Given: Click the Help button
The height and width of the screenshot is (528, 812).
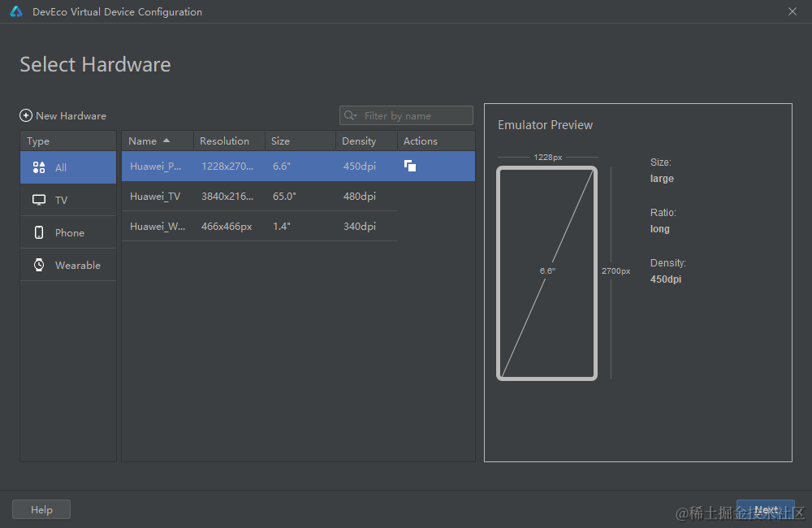Looking at the screenshot, I should coord(41,509).
